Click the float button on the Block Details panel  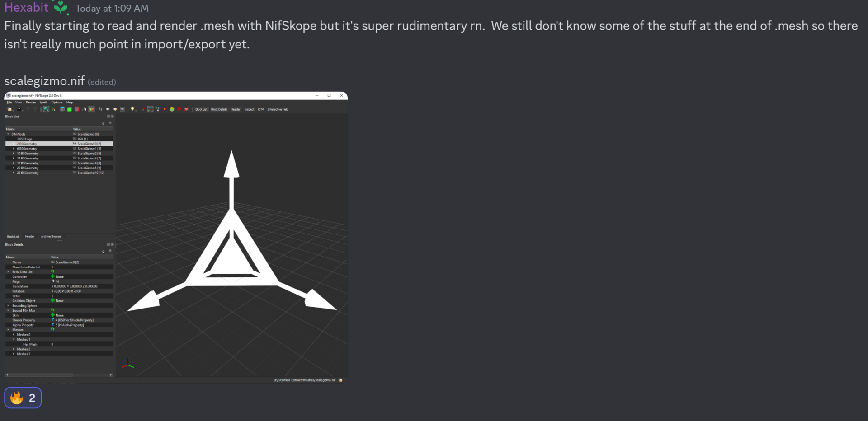[x=108, y=244]
